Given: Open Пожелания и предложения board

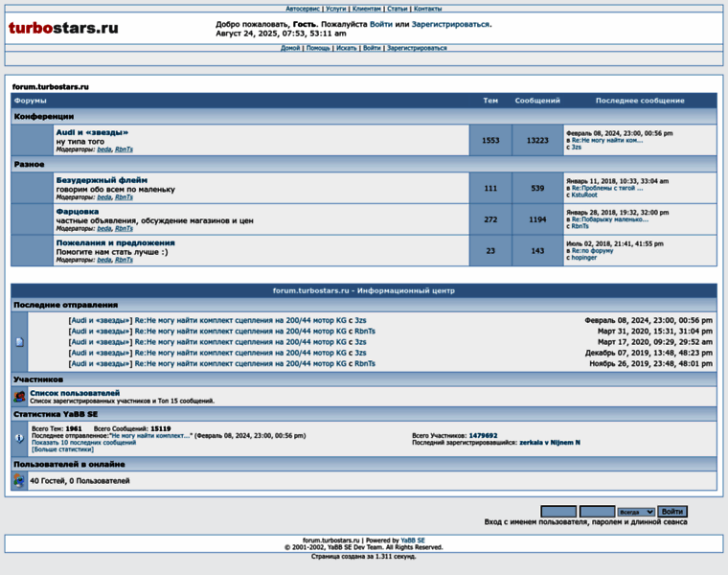Looking at the screenshot, I should point(115,242).
